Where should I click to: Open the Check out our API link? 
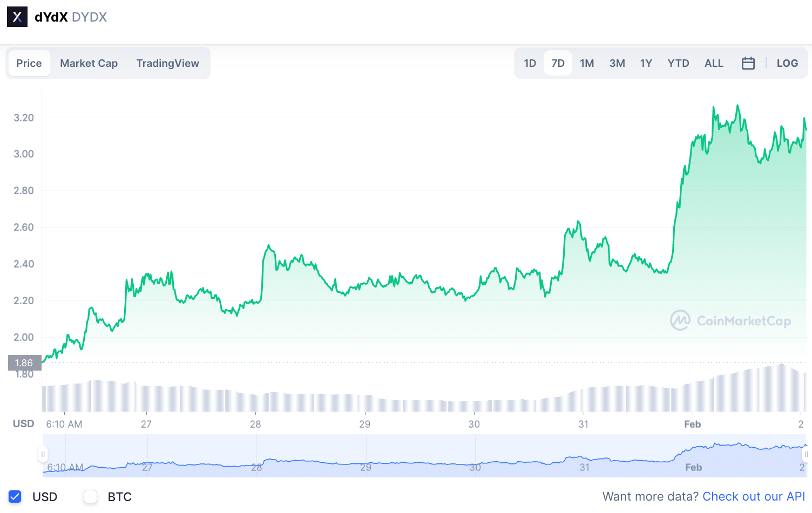[754, 496]
